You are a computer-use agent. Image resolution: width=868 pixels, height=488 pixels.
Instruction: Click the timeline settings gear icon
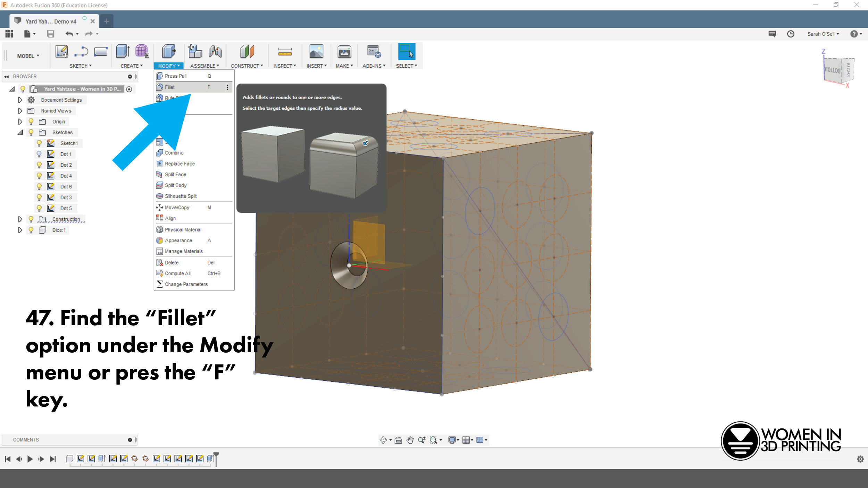pos(860,459)
